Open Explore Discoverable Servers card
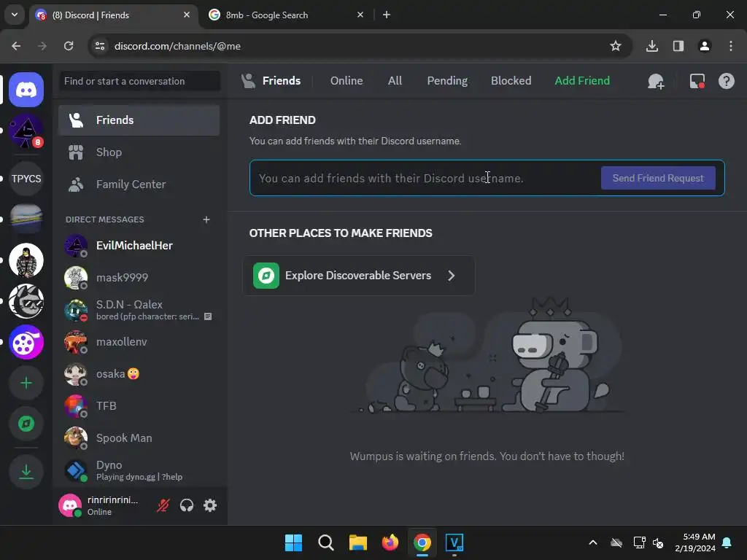The width and height of the screenshot is (747, 560). point(359,276)
